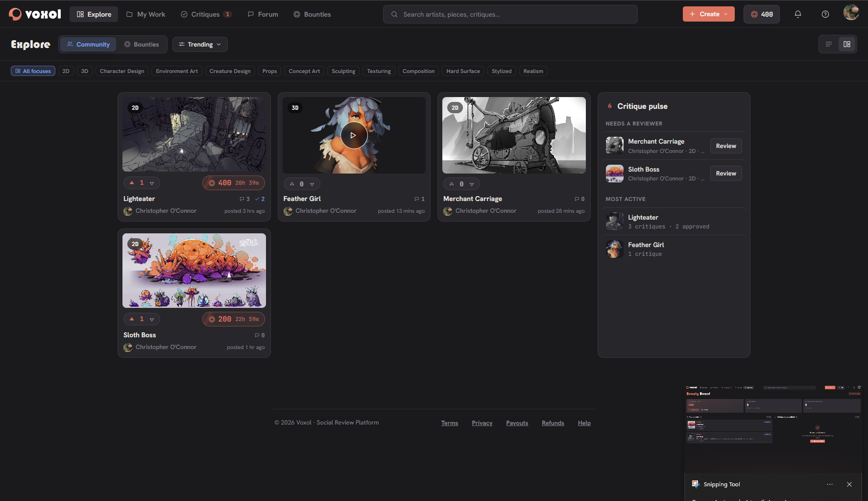The height and width of the screenshot is (501, 868).
Task: Open the Trending sort dropdown
Action: click(200, 44)
